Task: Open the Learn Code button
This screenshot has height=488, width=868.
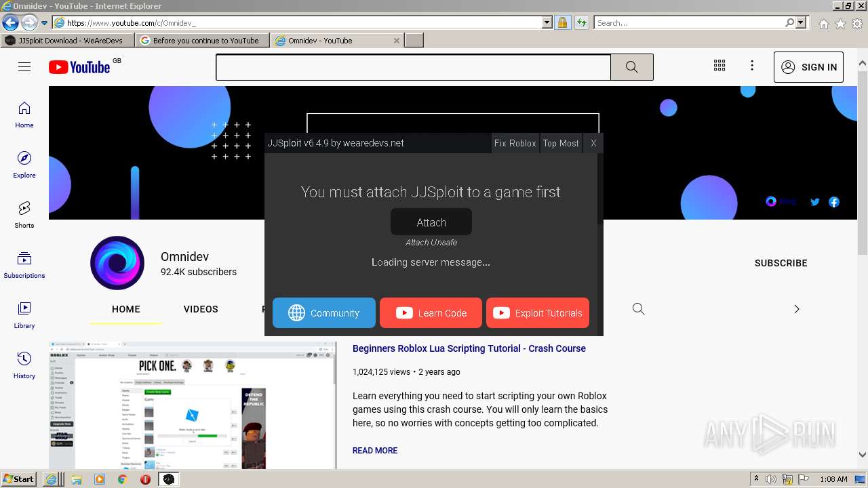Action: [431, 313]
